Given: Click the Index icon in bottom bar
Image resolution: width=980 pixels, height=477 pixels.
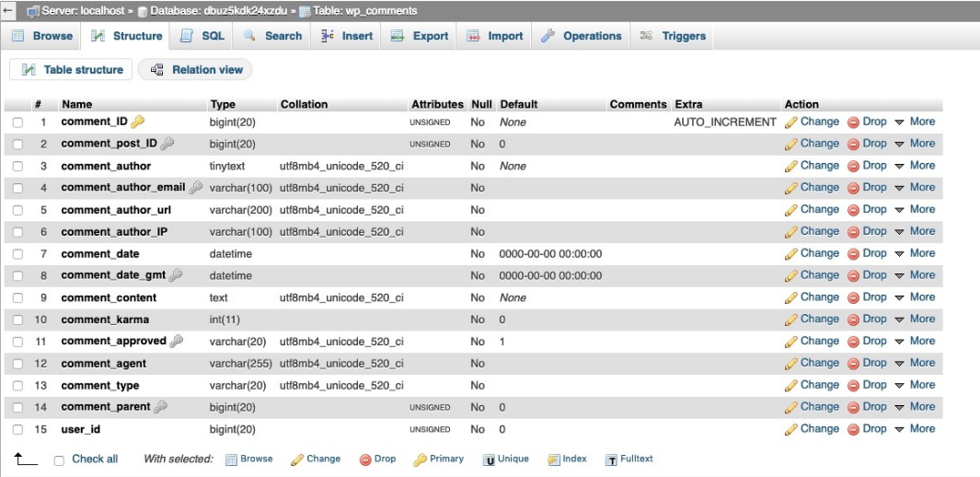Looking at the screenshot, I should tap(553, 460).
